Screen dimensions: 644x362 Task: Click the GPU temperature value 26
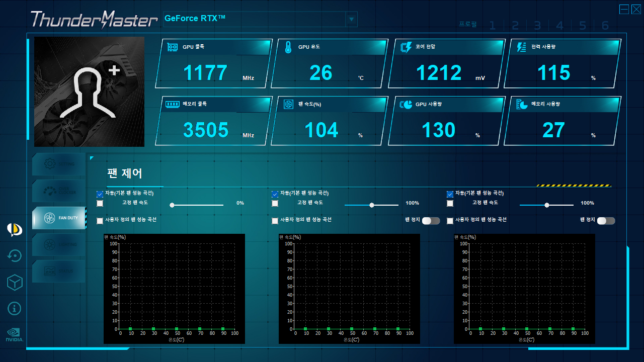[321, 73]
